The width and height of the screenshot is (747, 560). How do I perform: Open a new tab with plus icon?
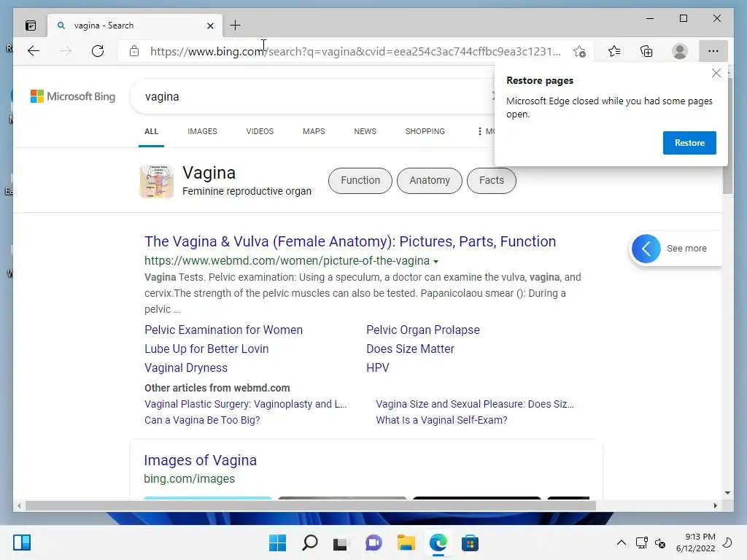tap(236, 26)
